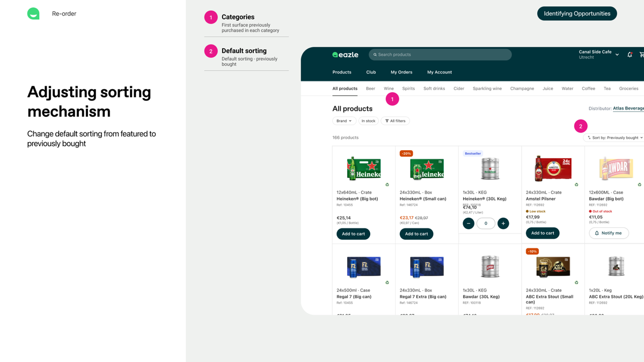Click the -10% discount badge
Viewport: 644px width, 362px height.
(x=532, y=252)
